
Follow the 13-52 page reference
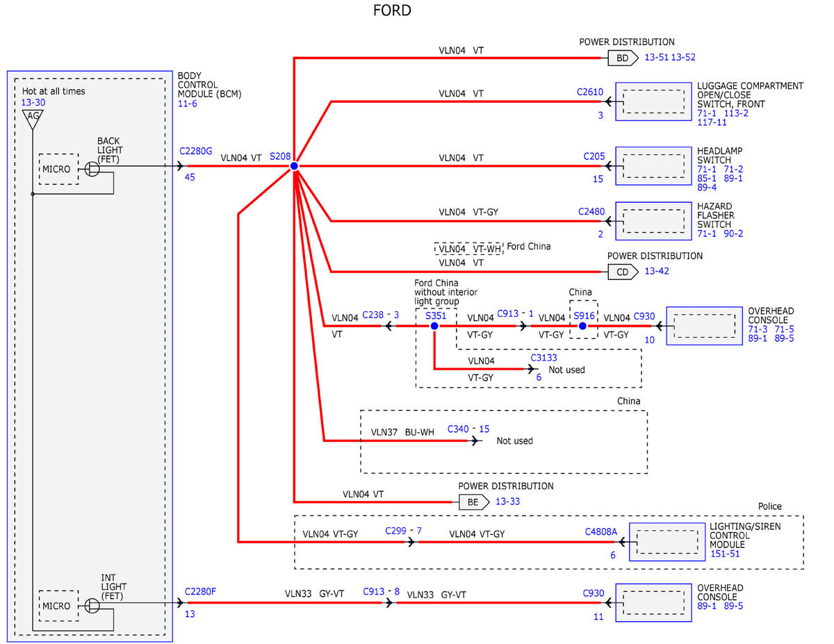click(683, 58)
